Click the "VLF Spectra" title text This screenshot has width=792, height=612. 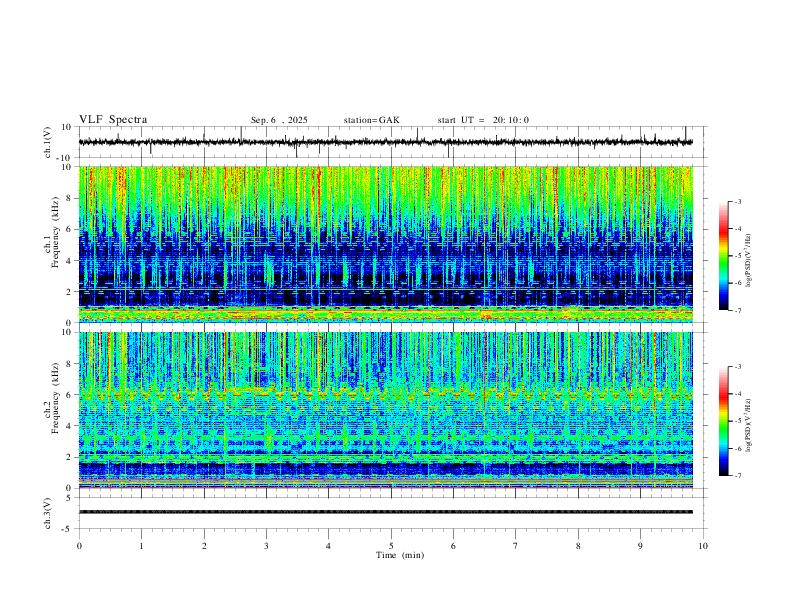[x=113, y=120]
